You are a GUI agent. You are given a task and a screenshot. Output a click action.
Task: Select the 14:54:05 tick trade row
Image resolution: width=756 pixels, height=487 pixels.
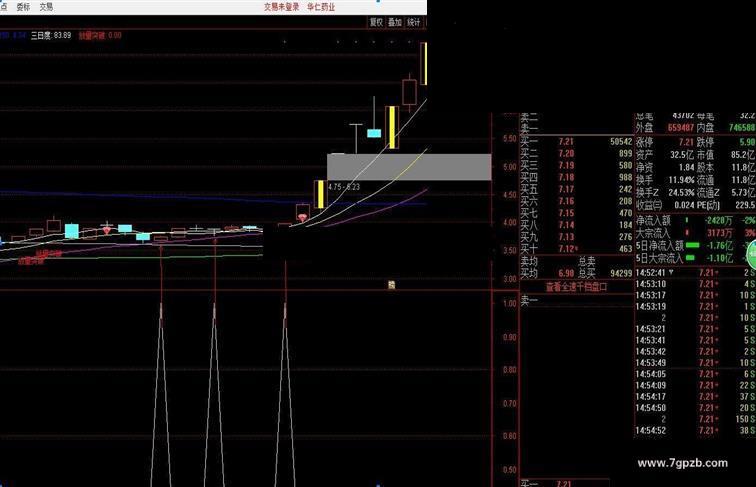pos(695,374)
